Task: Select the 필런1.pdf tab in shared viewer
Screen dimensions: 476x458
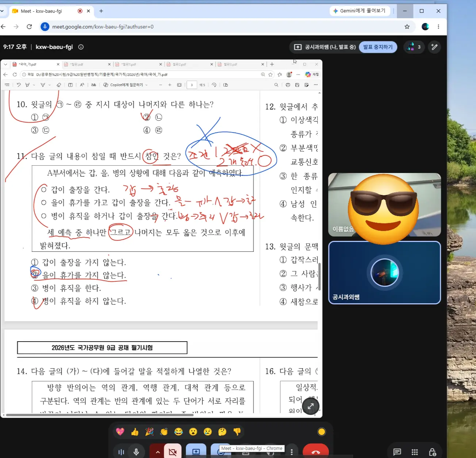Action: click(139, 64)
